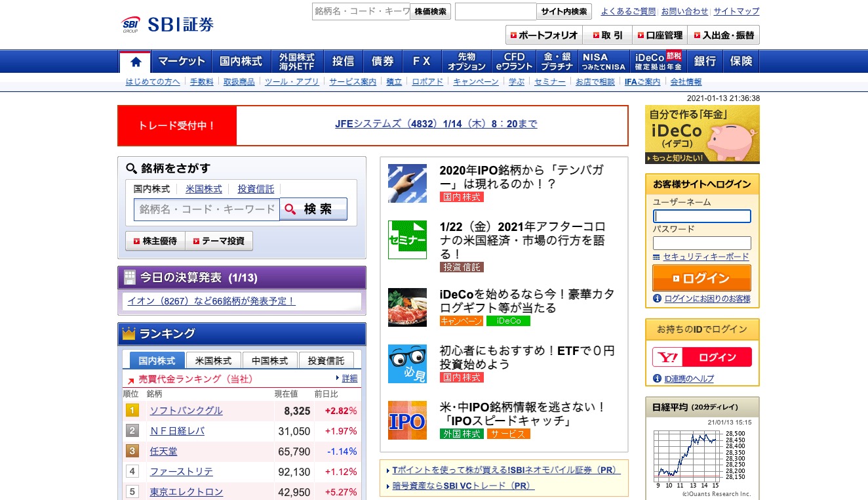Open 口座管理 button

(x=660, y=35)
